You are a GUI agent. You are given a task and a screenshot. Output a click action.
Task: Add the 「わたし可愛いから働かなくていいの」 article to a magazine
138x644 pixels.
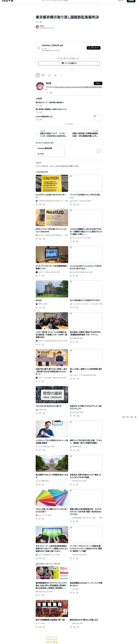click(43, 519)
